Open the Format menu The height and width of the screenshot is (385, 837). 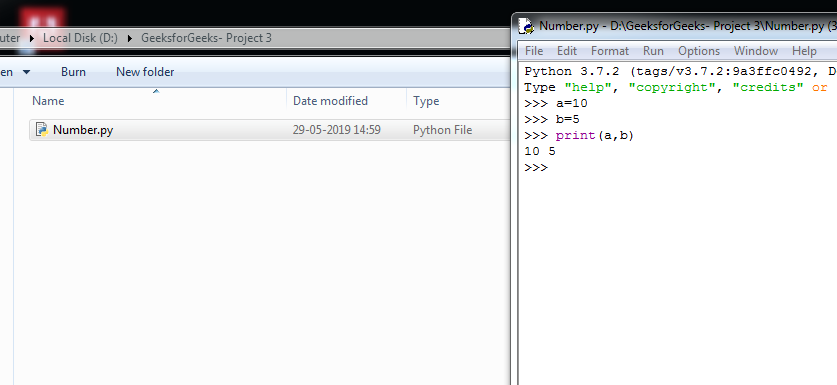pos(610,51)
